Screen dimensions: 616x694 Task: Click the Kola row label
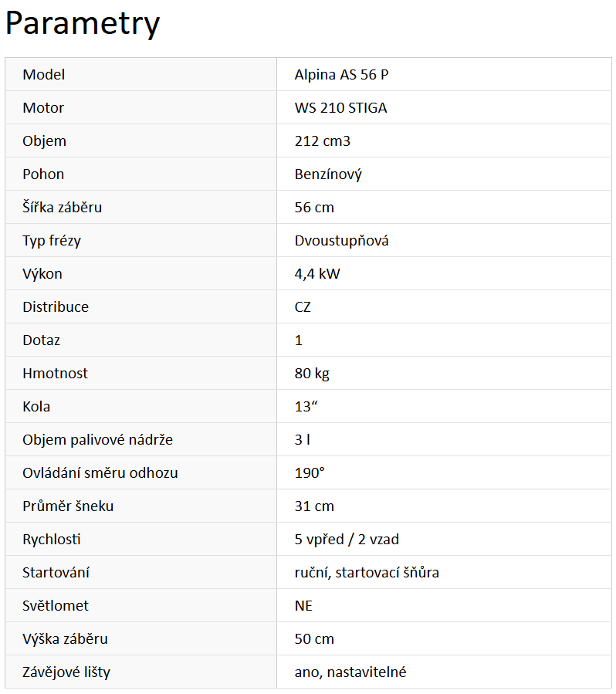coord(36,407)
